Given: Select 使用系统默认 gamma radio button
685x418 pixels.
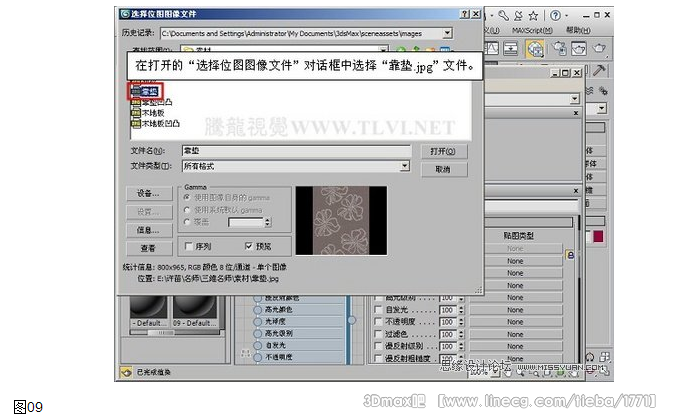Looking at the screenshot, I should [x=187, y=210].
